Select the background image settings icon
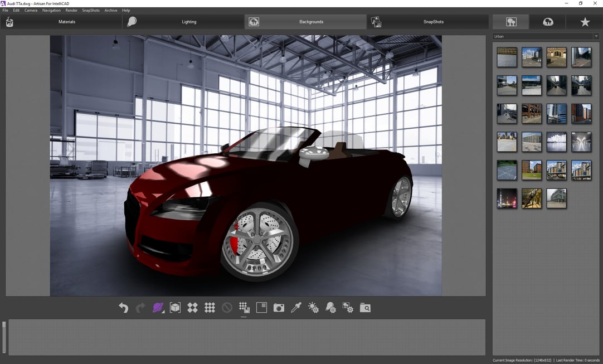 pyautogui.click(x=348, y=307)
